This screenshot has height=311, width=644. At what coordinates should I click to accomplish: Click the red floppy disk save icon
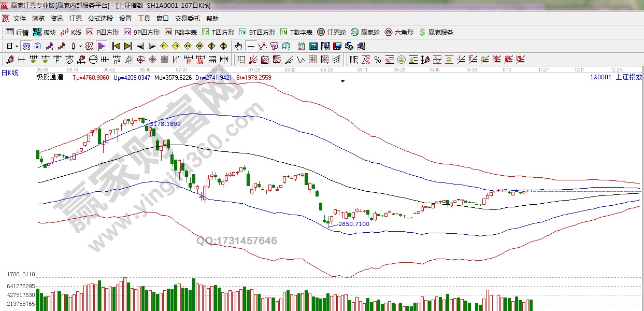tap(337, 46)
